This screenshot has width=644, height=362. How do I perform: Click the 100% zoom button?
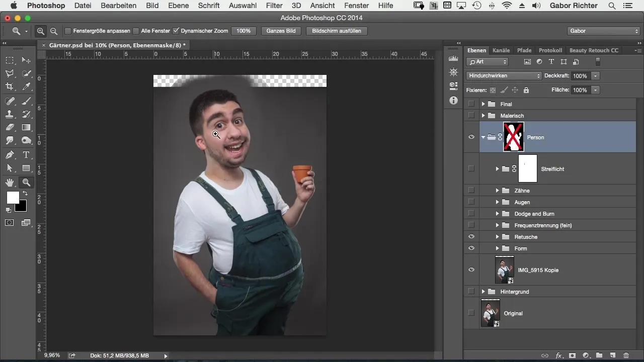click(244, 31)
